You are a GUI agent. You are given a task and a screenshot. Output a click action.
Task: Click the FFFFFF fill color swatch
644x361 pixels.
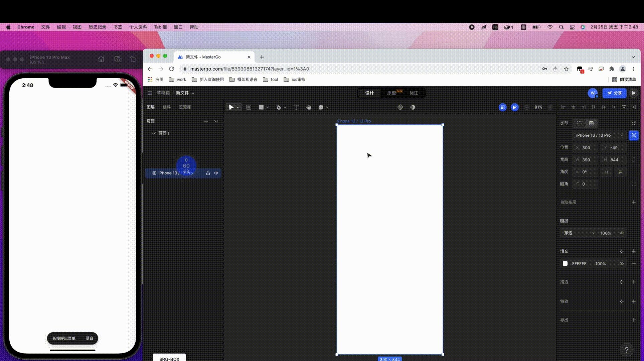[565, 263]
